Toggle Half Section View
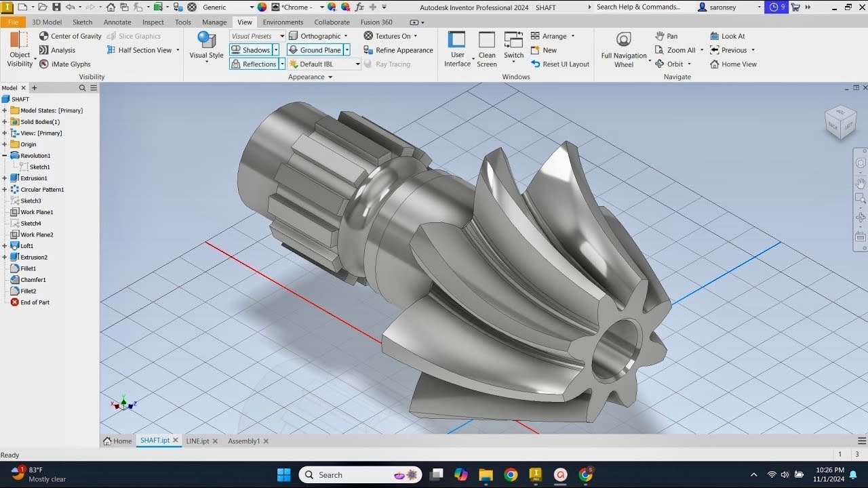Image resolution: width=868 pixels, height=488 pixels. tap(139, 50)
